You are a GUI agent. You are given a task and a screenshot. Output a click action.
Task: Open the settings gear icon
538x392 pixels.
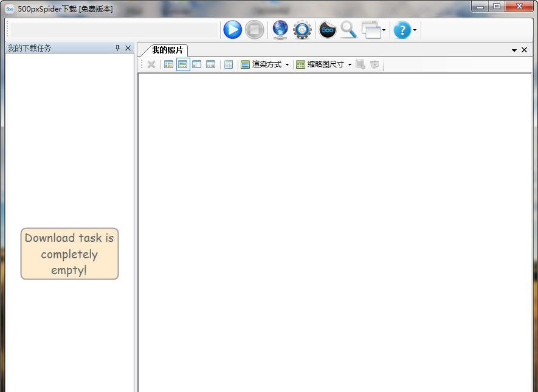303,29
